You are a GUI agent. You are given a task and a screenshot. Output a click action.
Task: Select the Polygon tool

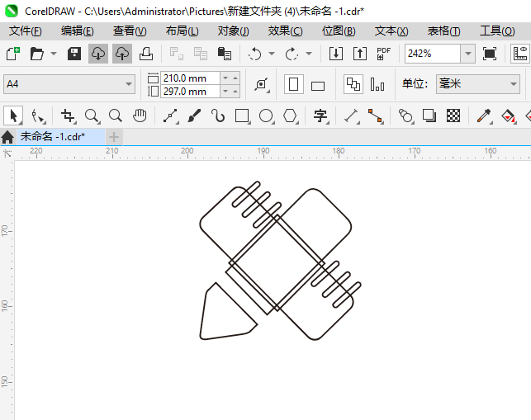pos(290,116)
